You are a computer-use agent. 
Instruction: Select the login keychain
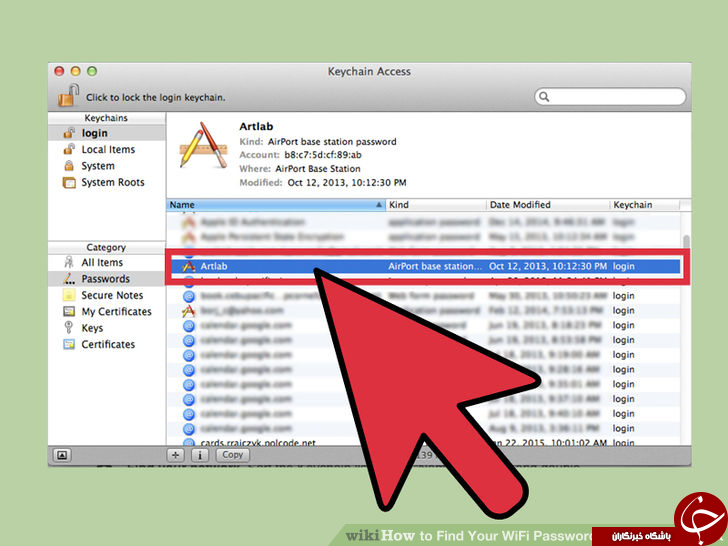point(107,133)
